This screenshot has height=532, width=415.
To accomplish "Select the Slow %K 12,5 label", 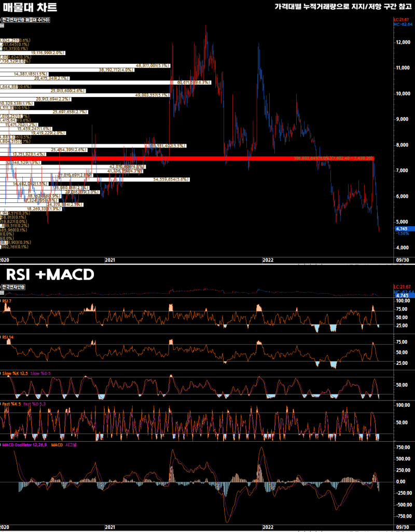I will 15,373.
